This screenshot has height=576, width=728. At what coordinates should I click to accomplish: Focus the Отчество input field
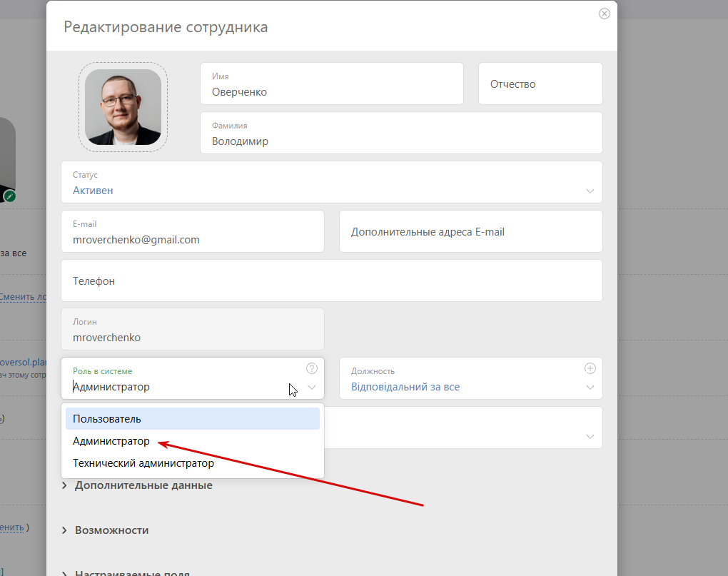coord(540,84)
